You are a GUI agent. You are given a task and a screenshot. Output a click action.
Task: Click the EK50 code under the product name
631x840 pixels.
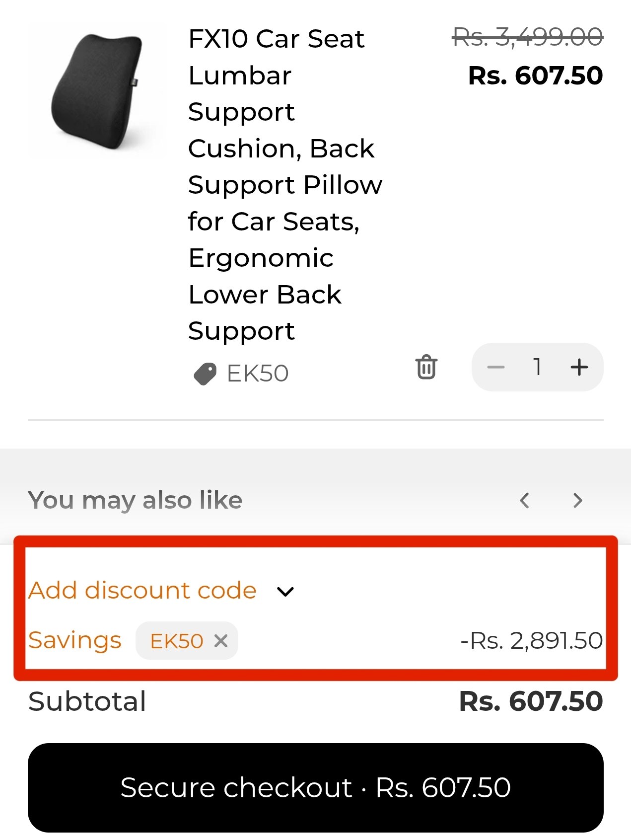pyautogui.click(x=257, y=374)
